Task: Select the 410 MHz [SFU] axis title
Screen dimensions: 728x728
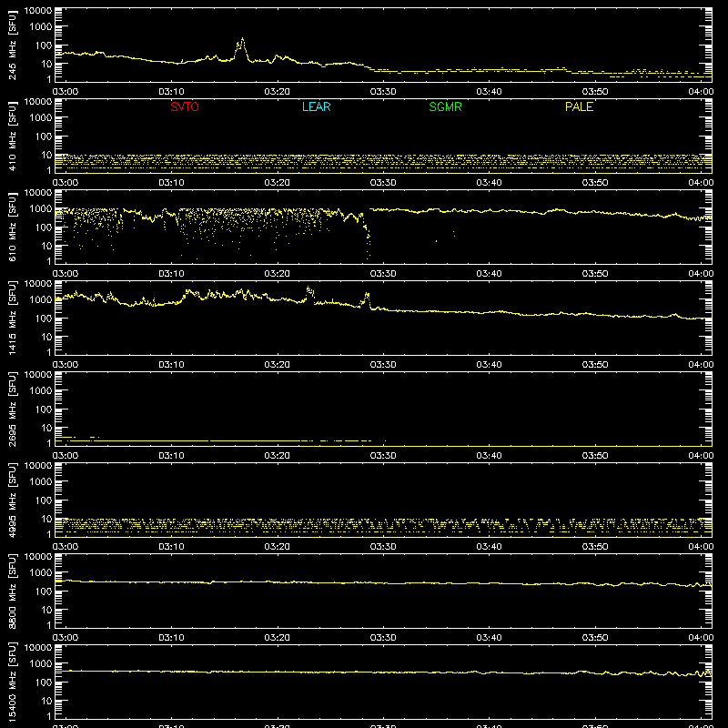Action: tap(12, 136)
